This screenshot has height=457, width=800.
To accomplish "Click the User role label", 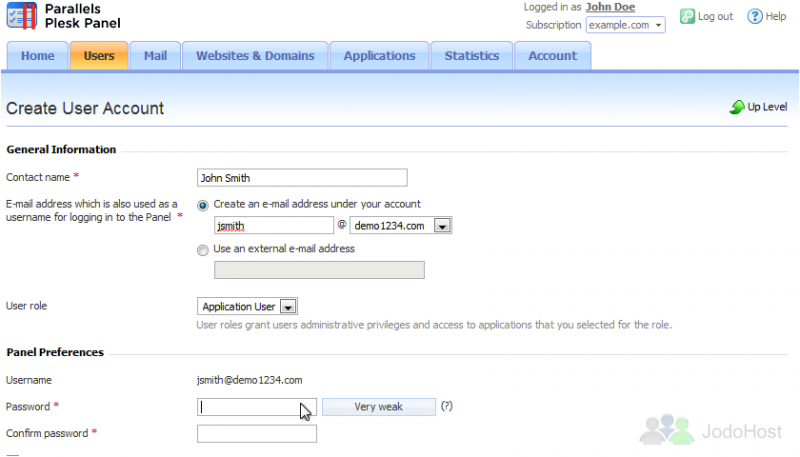I will point(27,306).
